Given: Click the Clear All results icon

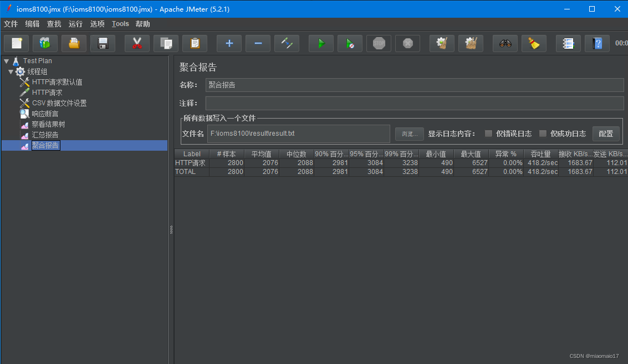Looking at the screenshot, I should 471,43.
